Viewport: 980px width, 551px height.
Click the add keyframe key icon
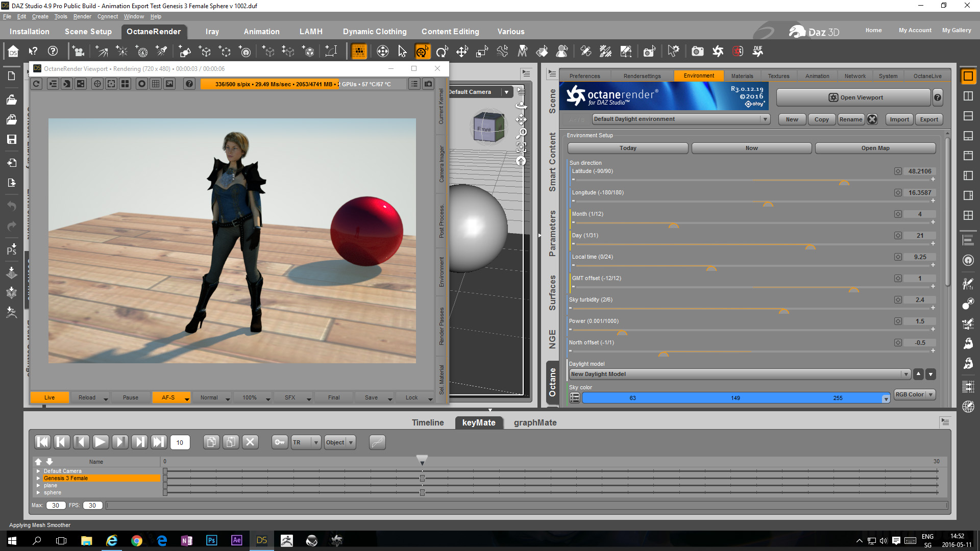click(280, 442)
